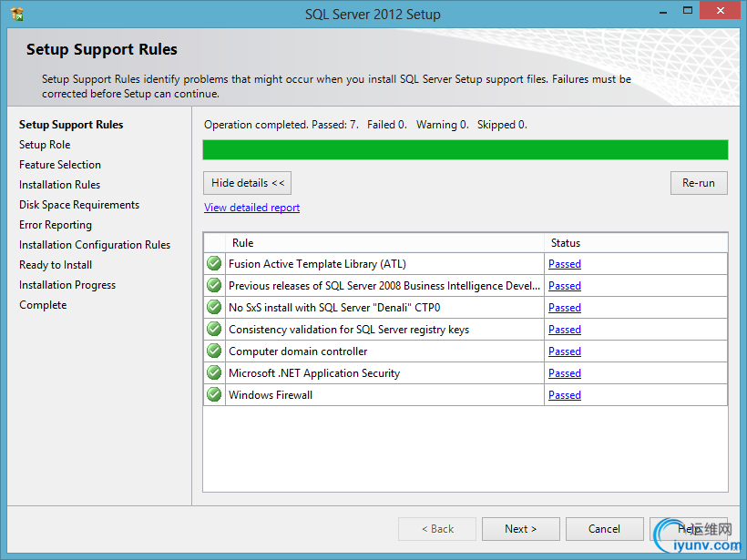The width and height of the screenshot is (747, 560).
Task: Click green check icon for Windows Firewall
Action: click(214, 395)
